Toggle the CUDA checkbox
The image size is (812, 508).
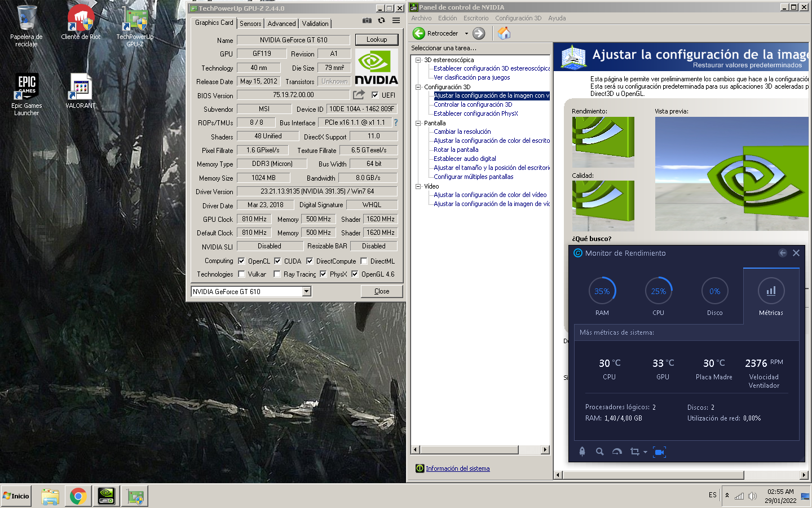[x=277, y=261]
